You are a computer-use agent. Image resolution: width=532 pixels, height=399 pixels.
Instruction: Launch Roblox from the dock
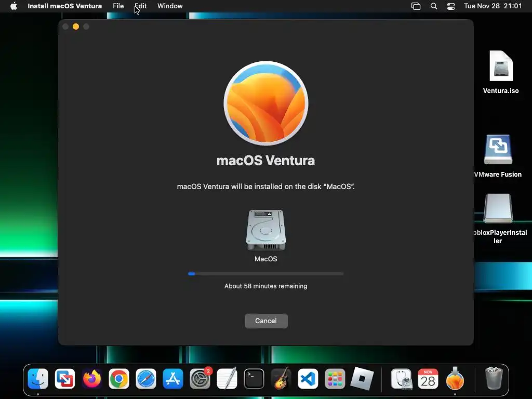point(362,379)
